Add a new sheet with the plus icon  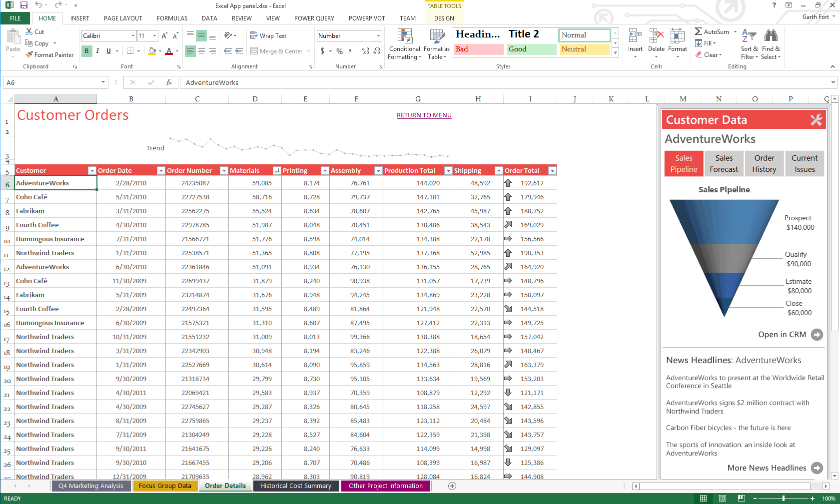[452, 486]
